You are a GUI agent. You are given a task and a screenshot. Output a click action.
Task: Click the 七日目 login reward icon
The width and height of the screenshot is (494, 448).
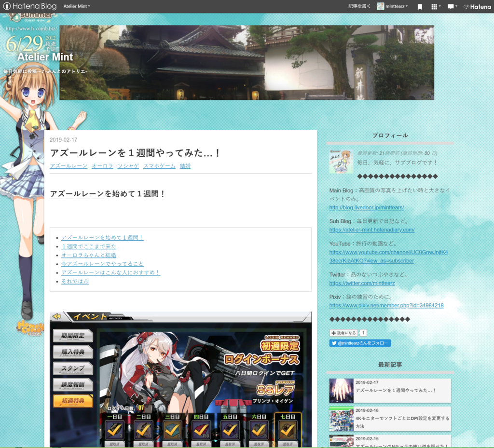point(288,430)
